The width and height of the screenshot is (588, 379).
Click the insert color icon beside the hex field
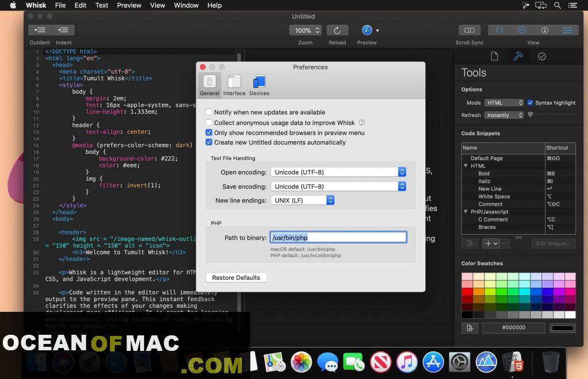click(470, 328)
